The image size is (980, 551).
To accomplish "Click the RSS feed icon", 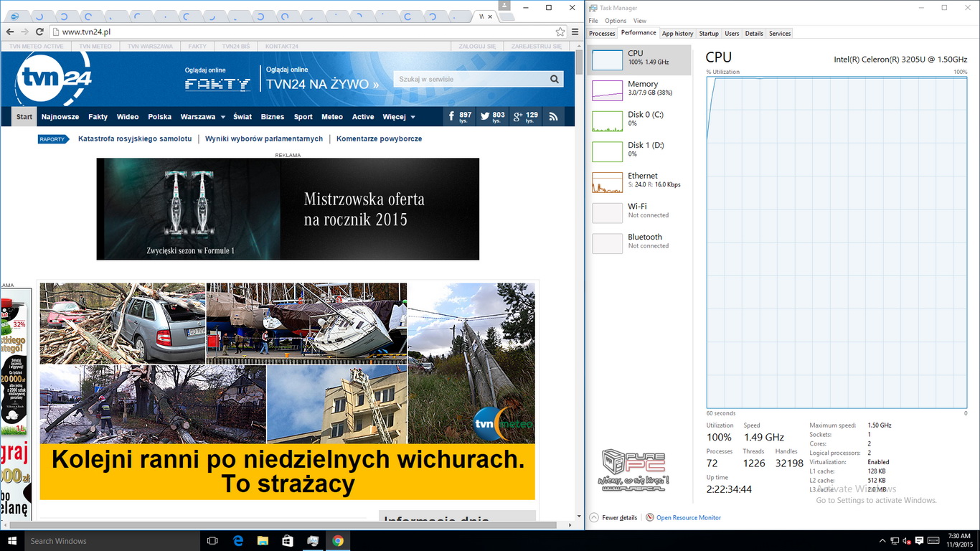I will (553, 116).
